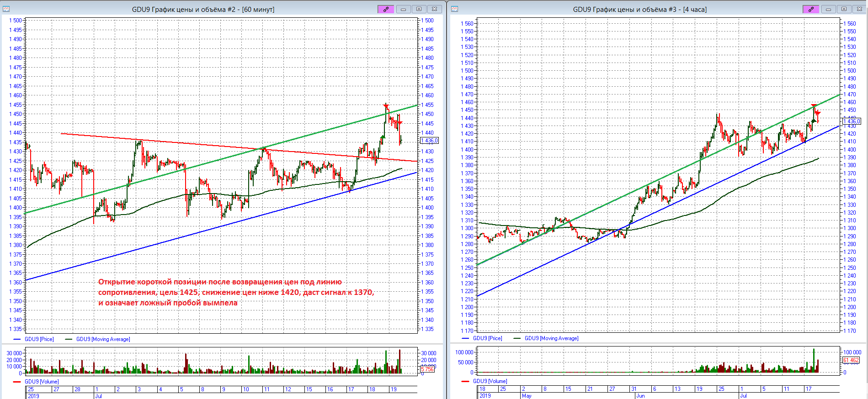Close the 4-hour chart window
This screenshot has width=868, height=399.
[860, 9]
